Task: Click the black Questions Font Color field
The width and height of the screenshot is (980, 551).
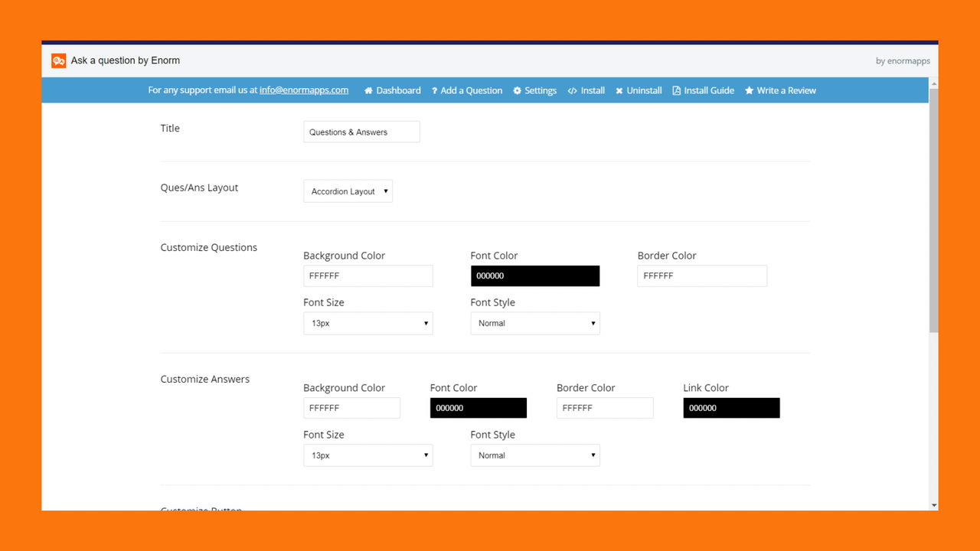Action: click(x=534, y=275)
